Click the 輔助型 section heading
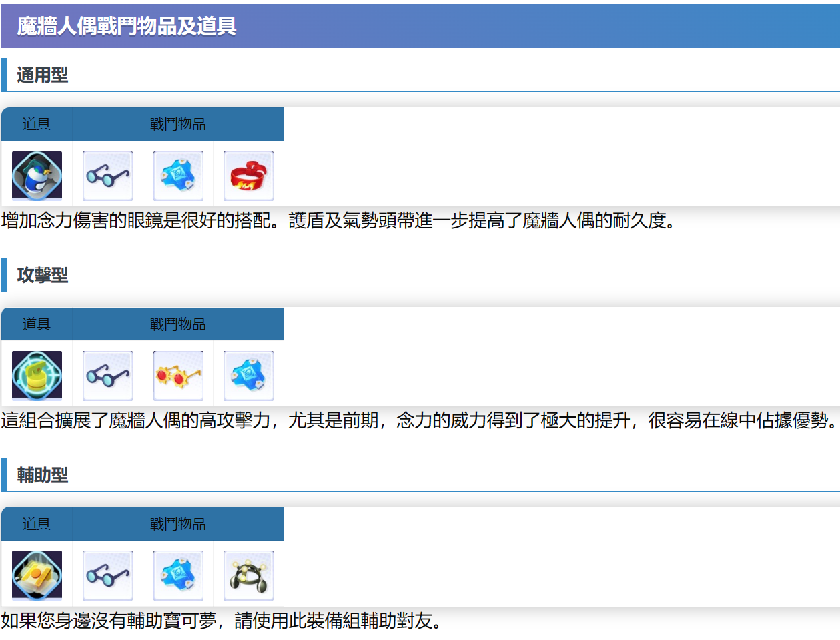This screenshot has width=840, height=640. [43, 475]
